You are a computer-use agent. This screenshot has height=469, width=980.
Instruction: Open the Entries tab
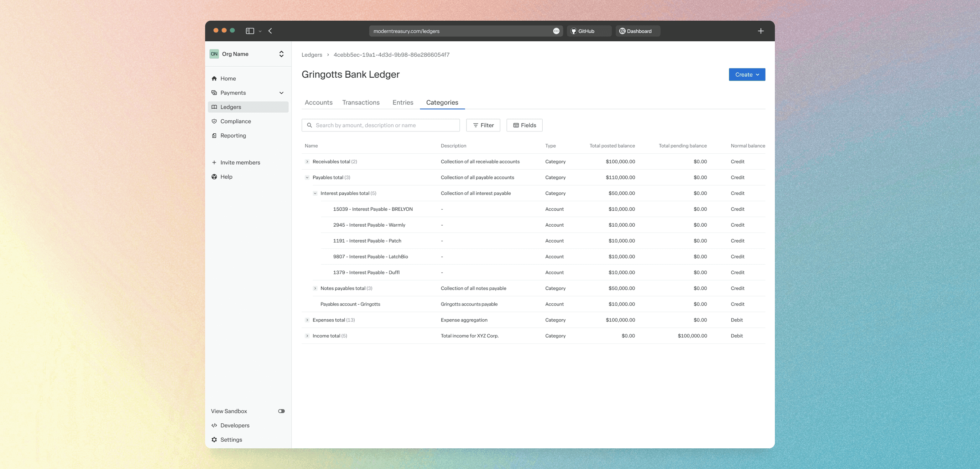pos(402,102)
